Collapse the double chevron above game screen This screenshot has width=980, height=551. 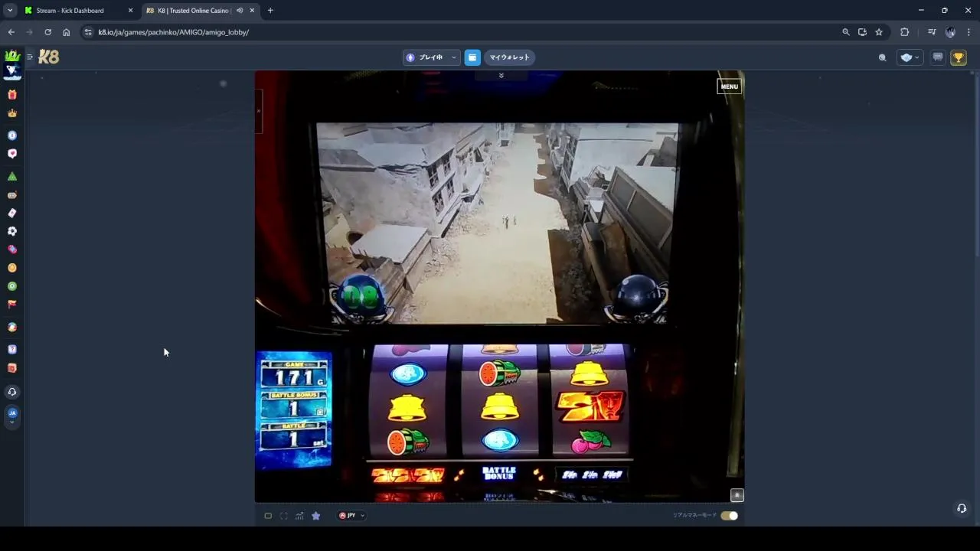pos(501,76)
